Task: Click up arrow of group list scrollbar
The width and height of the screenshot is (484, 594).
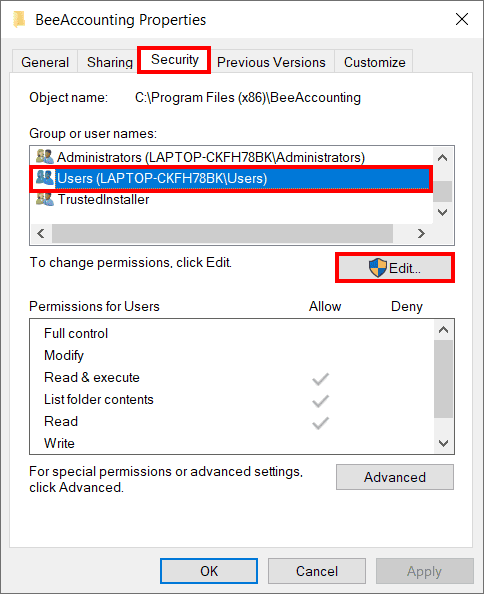Action: (443, 157)
